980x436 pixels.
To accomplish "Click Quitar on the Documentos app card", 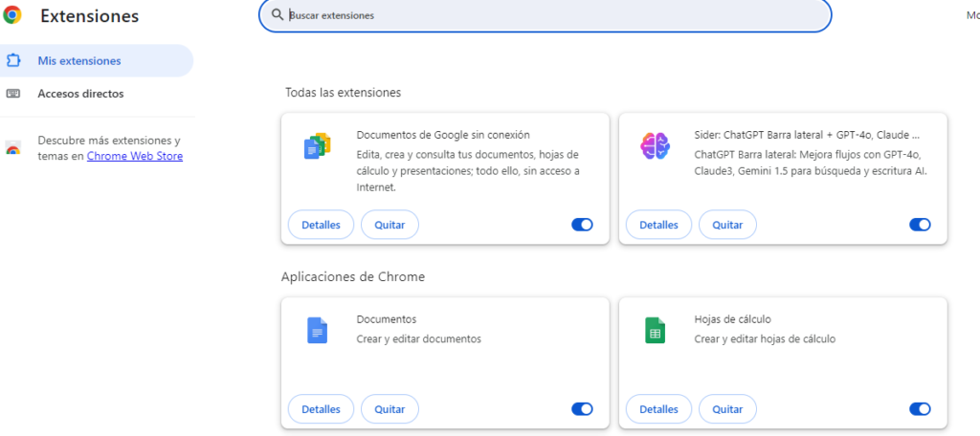I will pos(390,409).
